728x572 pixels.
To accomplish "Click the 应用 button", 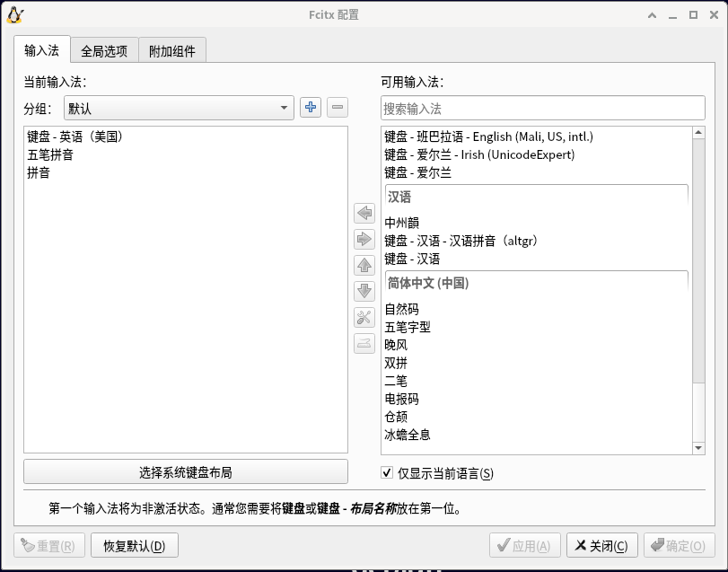I will tap(524, 546).
